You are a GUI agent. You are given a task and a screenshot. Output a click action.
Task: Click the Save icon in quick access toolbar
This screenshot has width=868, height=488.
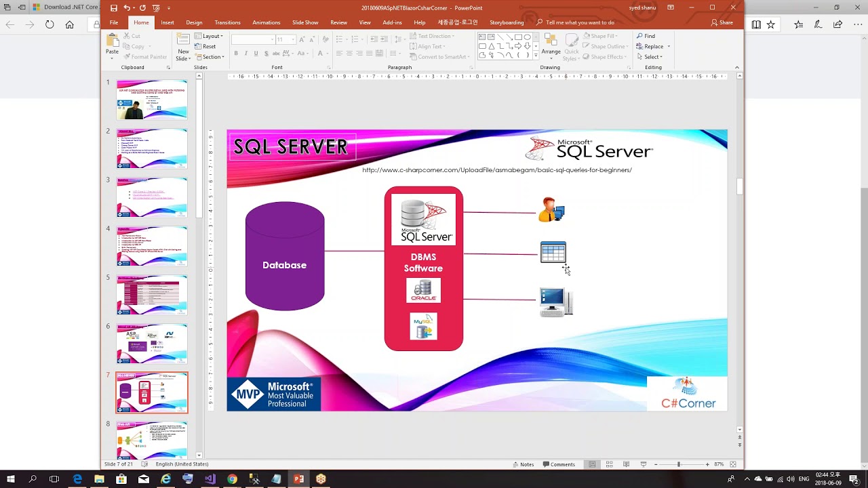tap(113, 8)
